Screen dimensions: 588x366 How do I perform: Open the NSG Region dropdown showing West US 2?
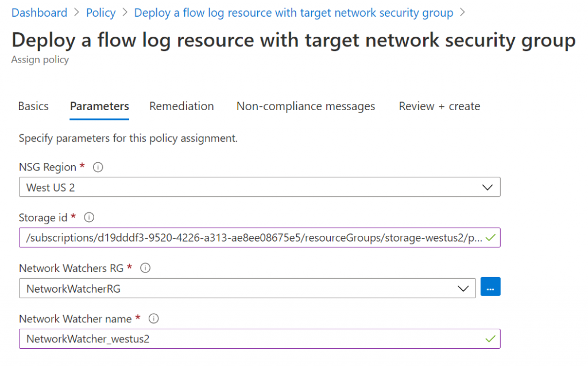pyautogui.click(x=260, y=188)
